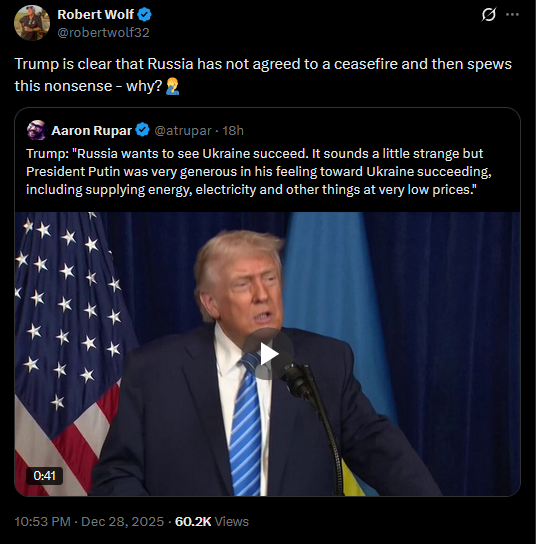Click Robert Wolf's verified badge

(x=144, y=15)
